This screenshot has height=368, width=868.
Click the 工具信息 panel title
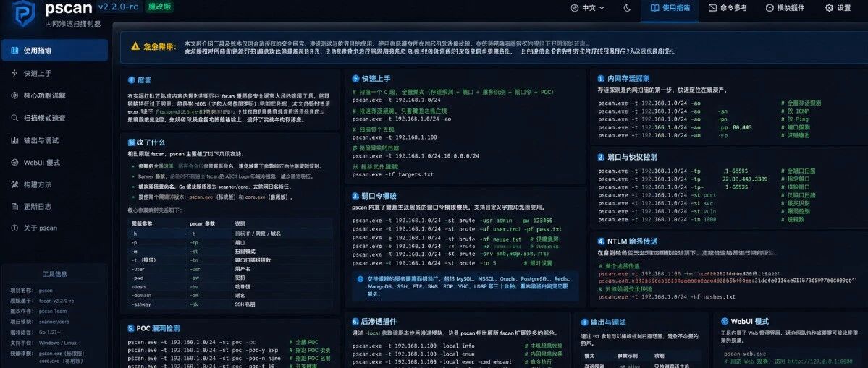tap(55, 274)
